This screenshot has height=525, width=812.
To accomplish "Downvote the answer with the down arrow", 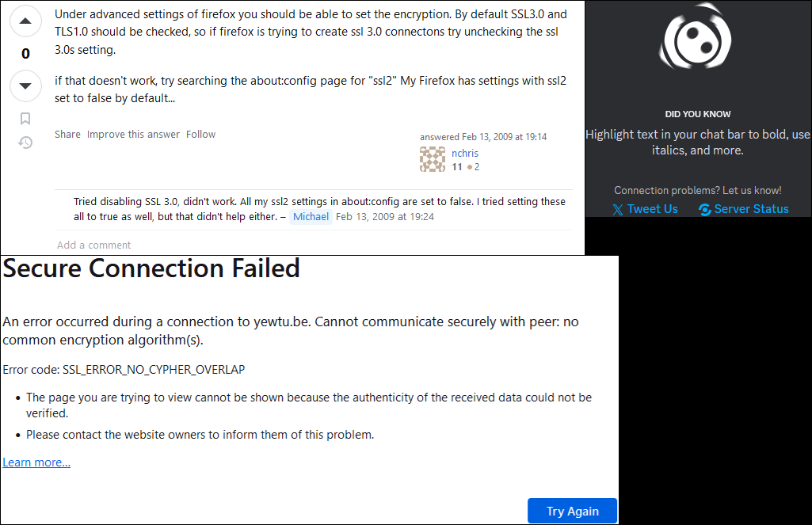I will point(25,86).
